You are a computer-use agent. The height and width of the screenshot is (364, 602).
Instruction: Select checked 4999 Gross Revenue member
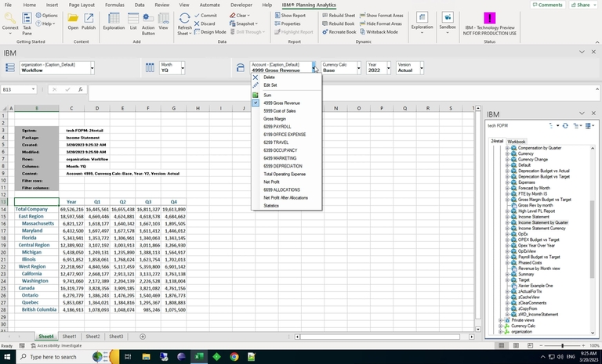(286, 103)
